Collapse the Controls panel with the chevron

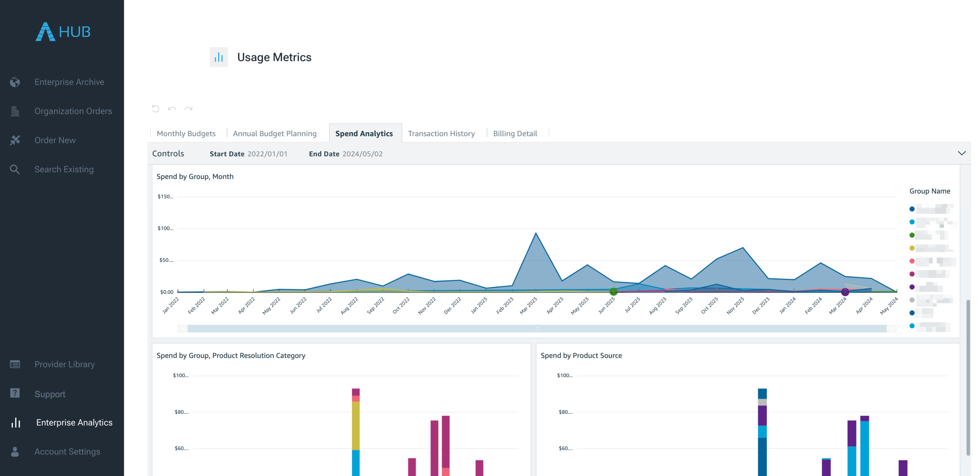coord(962,153)
